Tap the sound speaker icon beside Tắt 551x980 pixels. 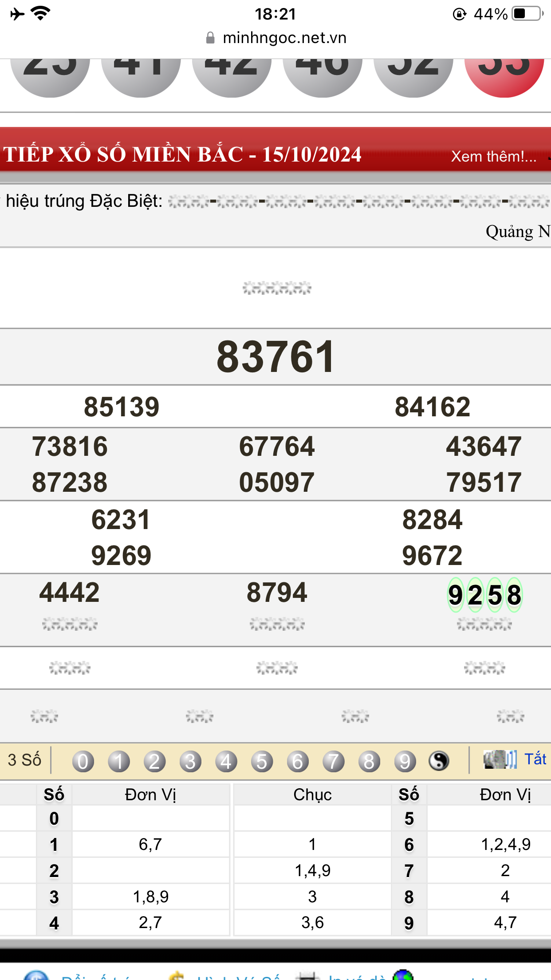point(500,759)
